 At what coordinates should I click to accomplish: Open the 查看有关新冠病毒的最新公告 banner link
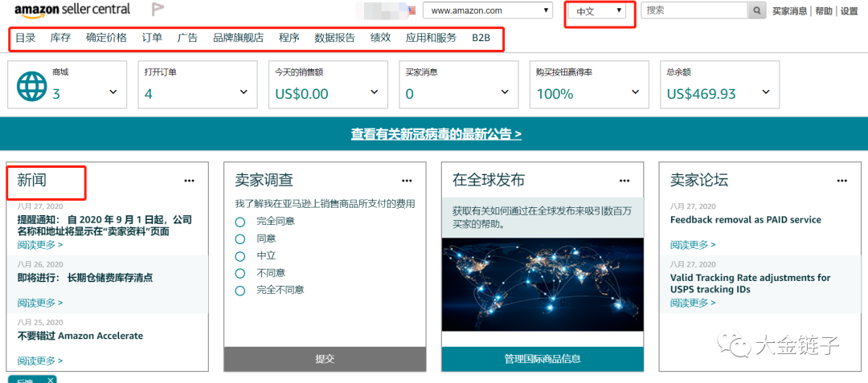point(436,134)
